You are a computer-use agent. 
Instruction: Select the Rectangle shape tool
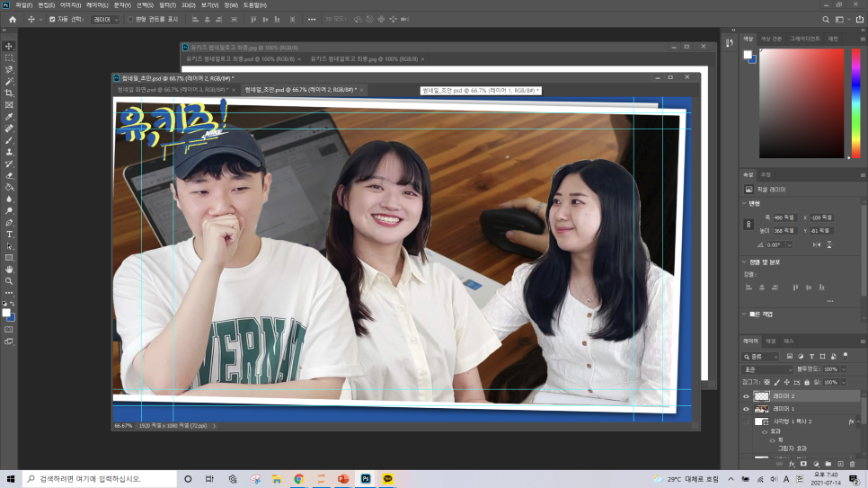[x=9, y=258]
